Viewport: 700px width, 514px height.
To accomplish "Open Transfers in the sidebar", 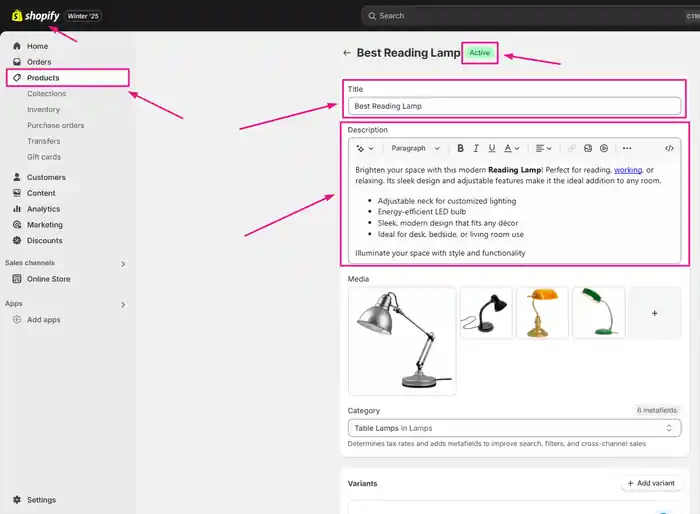I will [x=43, y=141].
